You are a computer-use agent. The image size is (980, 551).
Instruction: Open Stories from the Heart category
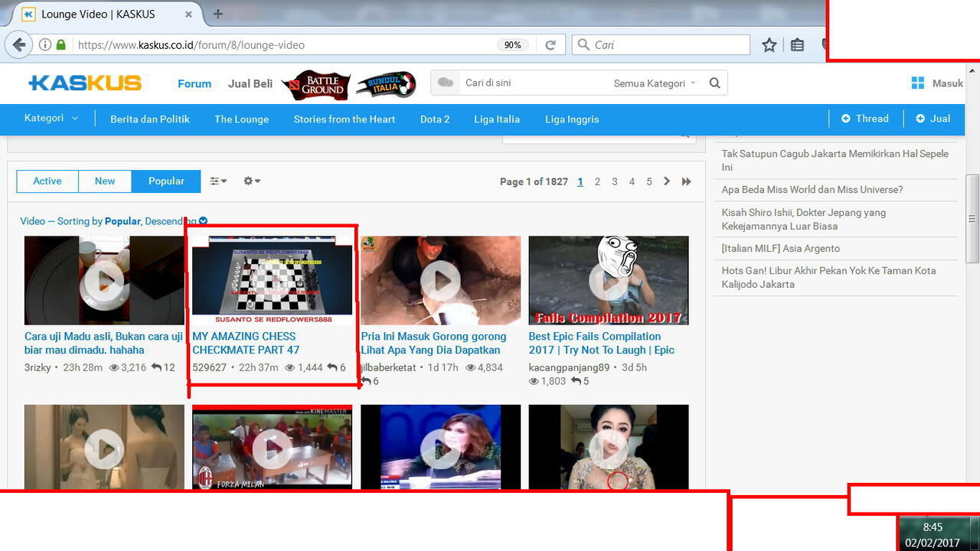(345, 119)
